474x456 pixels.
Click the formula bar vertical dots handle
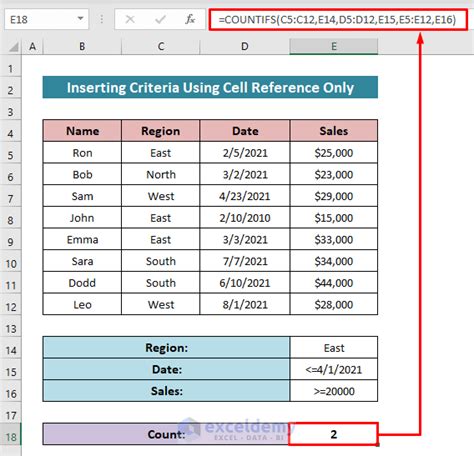[101, 19]
